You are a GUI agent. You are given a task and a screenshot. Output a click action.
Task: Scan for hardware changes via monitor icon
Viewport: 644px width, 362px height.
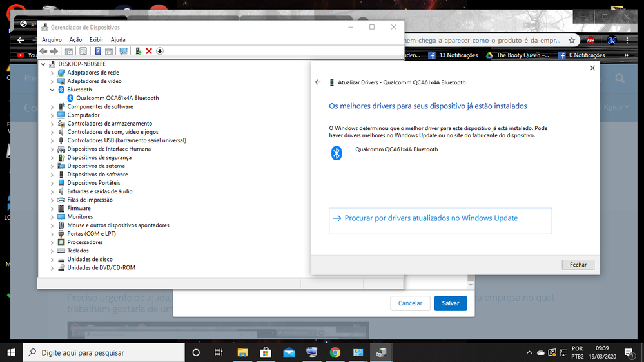coord(123,51)
